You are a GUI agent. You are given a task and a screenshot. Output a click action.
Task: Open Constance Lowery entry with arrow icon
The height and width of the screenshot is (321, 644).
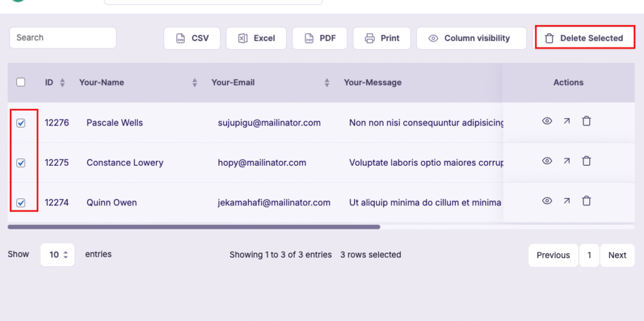click(567, 161)
